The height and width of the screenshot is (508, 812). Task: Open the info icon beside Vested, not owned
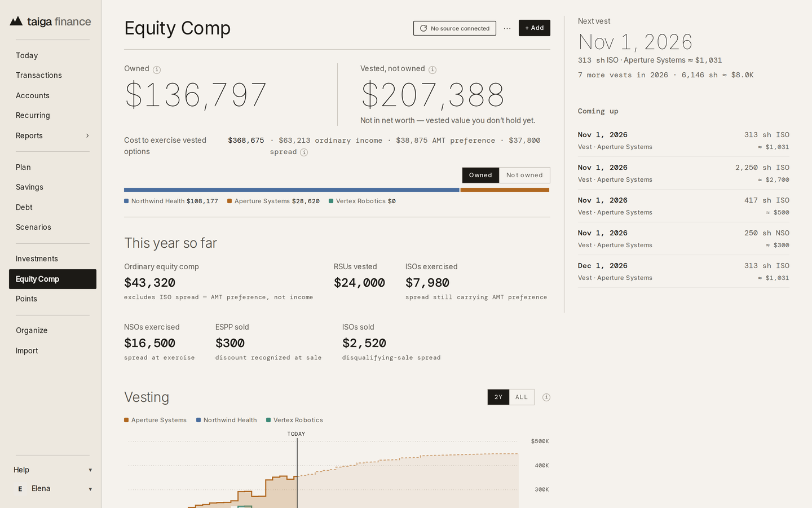433,69
